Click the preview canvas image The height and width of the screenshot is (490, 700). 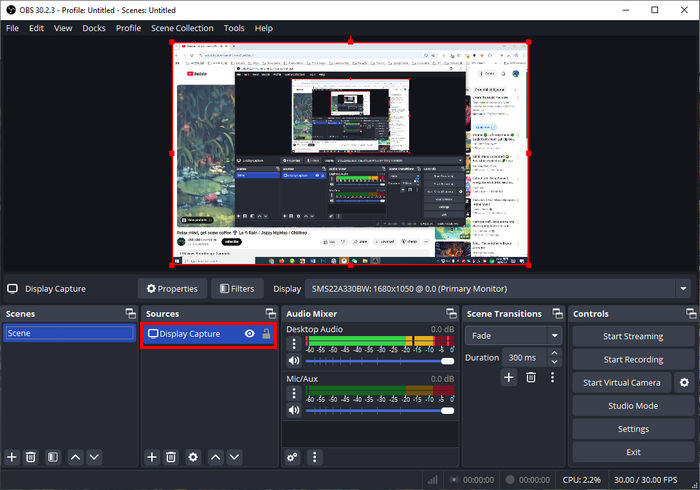coord(350,153)
